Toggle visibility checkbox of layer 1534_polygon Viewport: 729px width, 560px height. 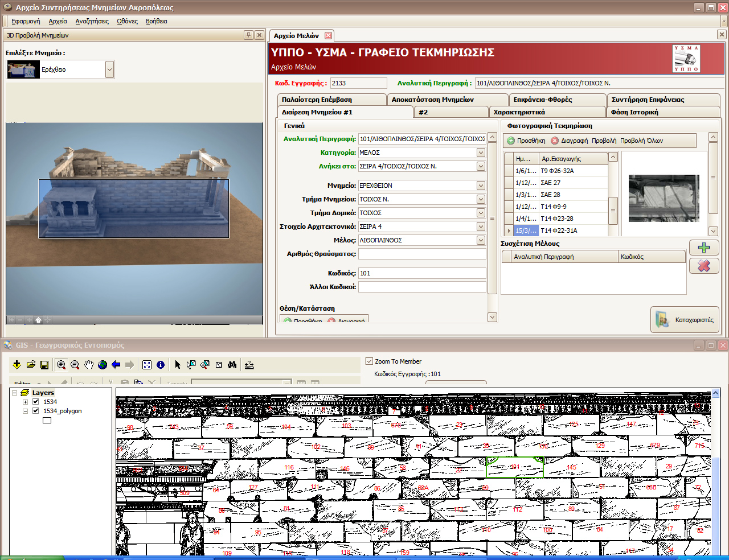click(x=36, y=411)
